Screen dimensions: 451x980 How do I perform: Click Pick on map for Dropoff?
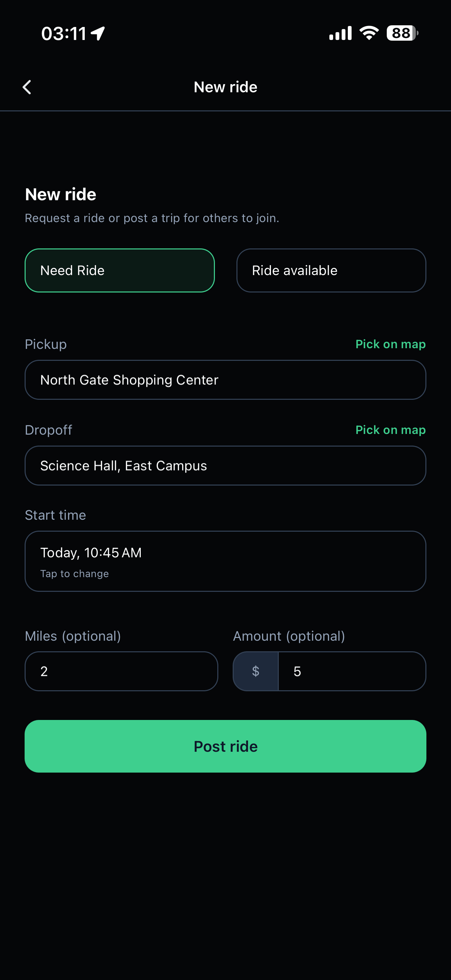click(390, 430)
